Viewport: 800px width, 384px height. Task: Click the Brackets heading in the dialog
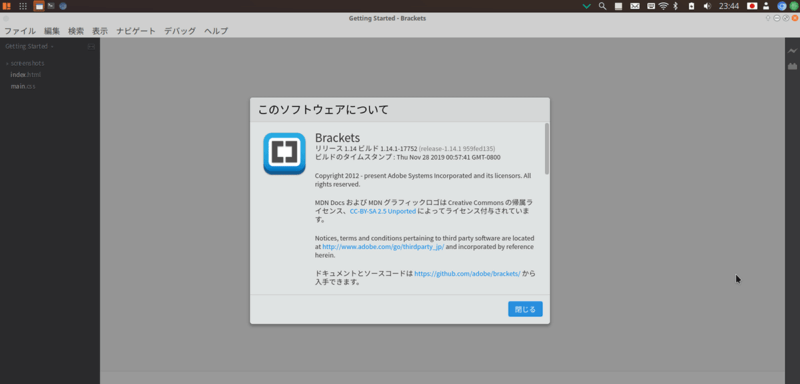coord(337,137)
